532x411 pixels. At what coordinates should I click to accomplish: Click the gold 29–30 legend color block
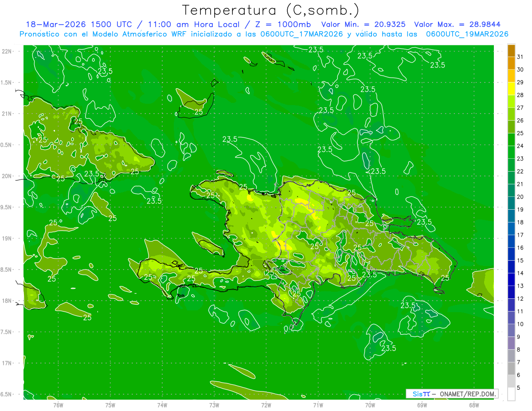point(511,76)
